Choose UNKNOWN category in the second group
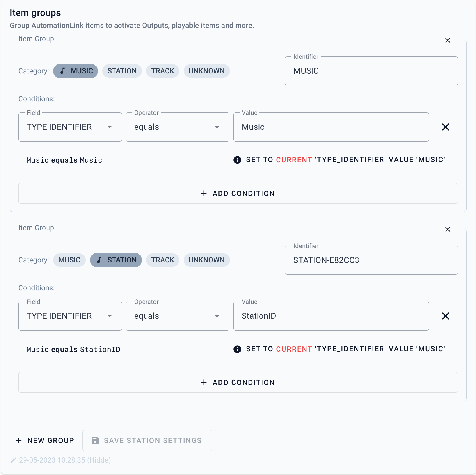Screen dimensions: 476x475 [207, 260]
